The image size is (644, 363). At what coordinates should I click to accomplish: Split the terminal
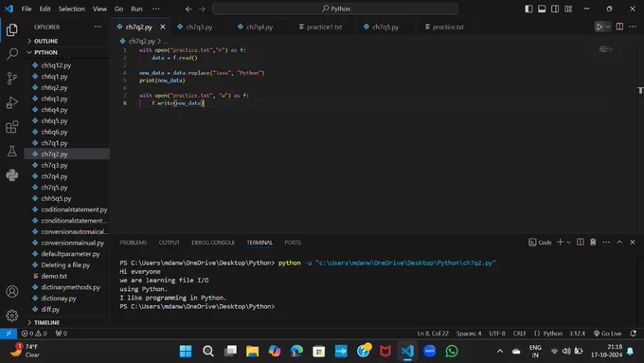point(580,242)
